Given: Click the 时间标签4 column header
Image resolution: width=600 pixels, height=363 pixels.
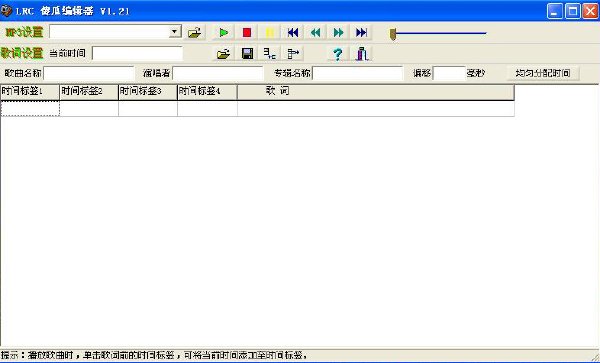Looking at the screenshot, I should click(207, 92).
